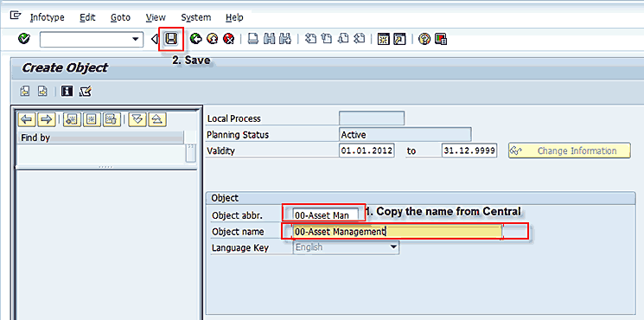Click the Validity start date 01.01.2012
Image resolution: width=644 pixels, height=320 pixels.
click(x=367, y=150)
